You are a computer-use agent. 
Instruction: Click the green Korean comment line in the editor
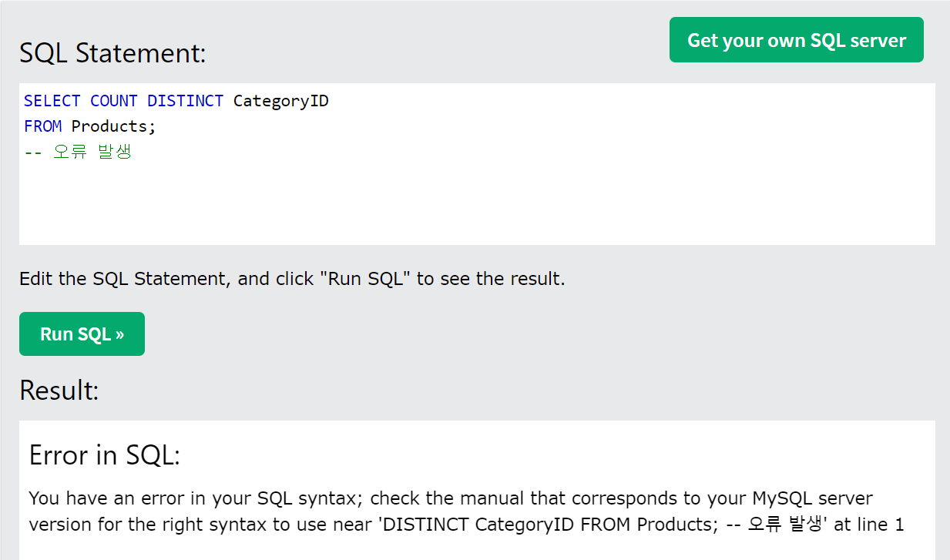[77, 152]
